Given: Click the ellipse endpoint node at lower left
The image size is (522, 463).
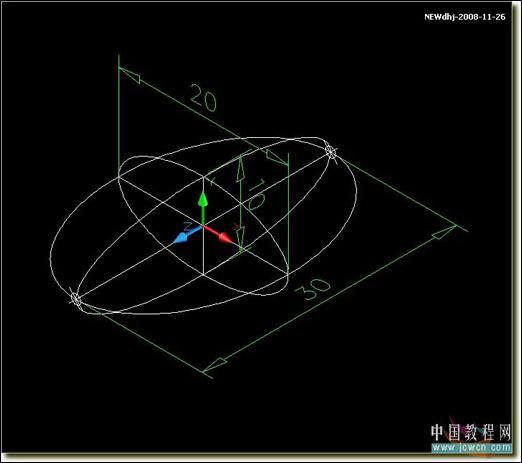Looking at the screenshot, I should [x=76, y=299].
